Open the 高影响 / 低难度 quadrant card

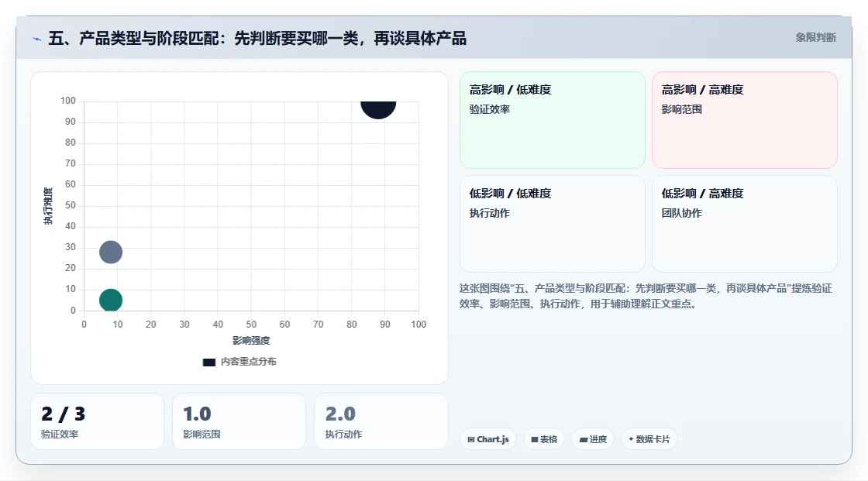tap(553, 120)
